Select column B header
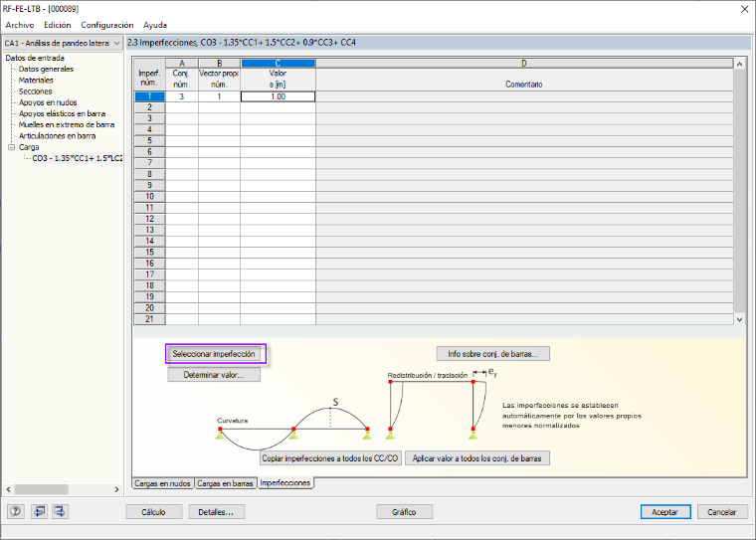Screen dimensions: 756x540 [220, 64]
